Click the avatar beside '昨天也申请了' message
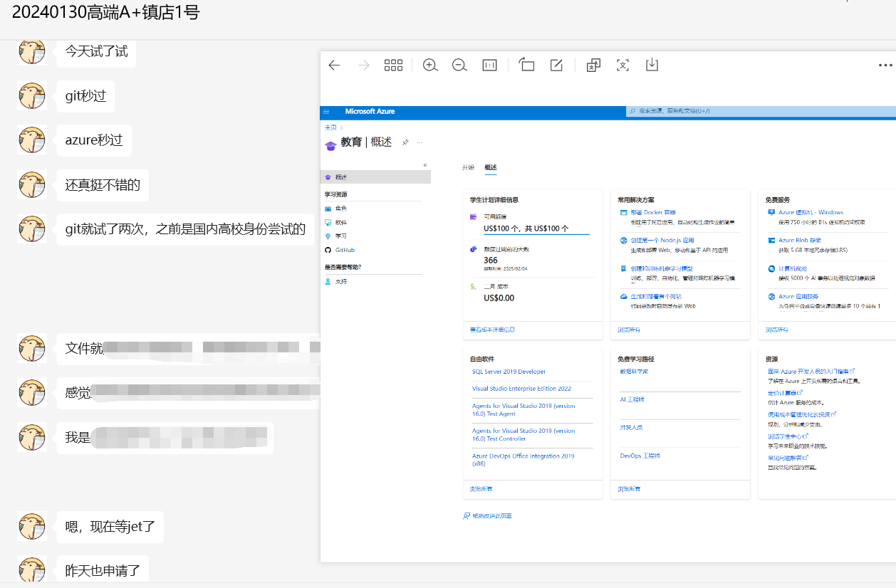This screenshot has width=896, height=588. pos(32,569)
